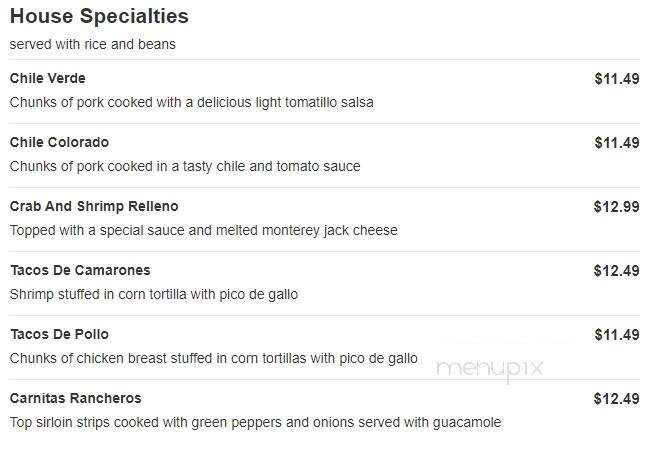Click the tomatillo salsa description text

tap(192, 103)
